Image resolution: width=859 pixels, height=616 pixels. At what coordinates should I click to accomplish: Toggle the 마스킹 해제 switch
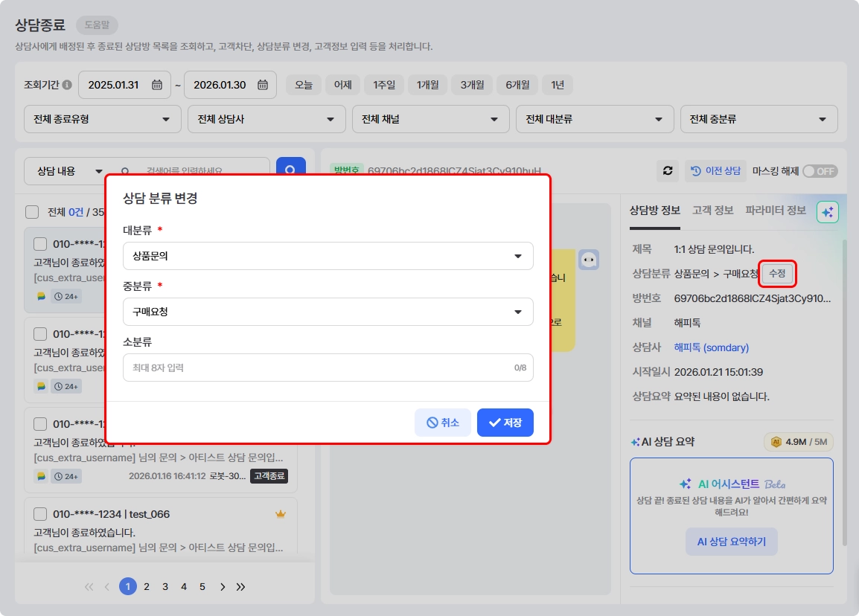tap(820, 171)
